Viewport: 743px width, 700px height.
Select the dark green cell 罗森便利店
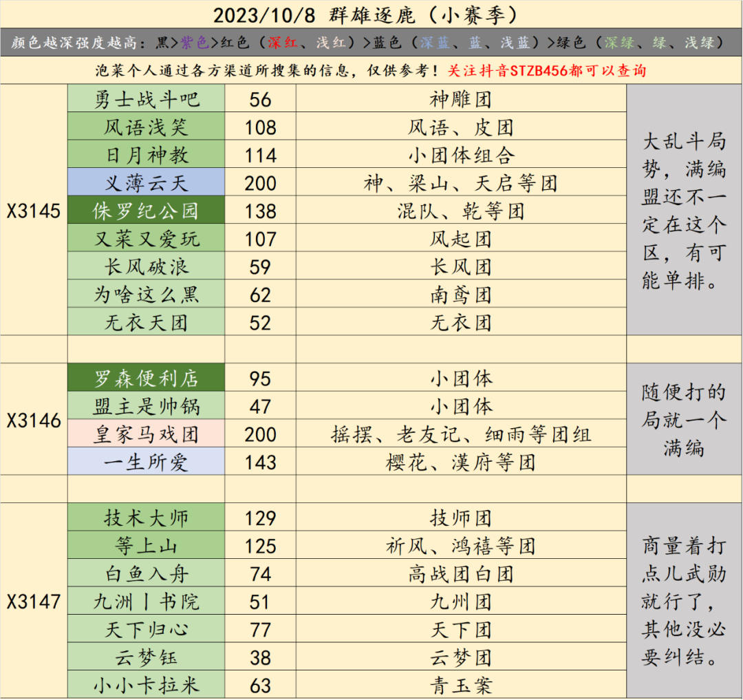(146, 378)
